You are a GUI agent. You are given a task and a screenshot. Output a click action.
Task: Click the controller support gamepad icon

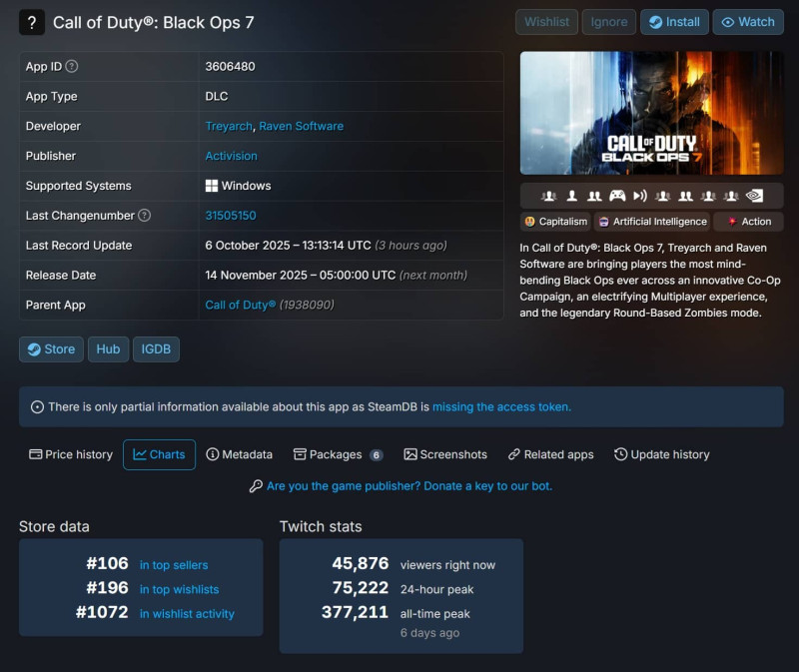click(618, 196)
